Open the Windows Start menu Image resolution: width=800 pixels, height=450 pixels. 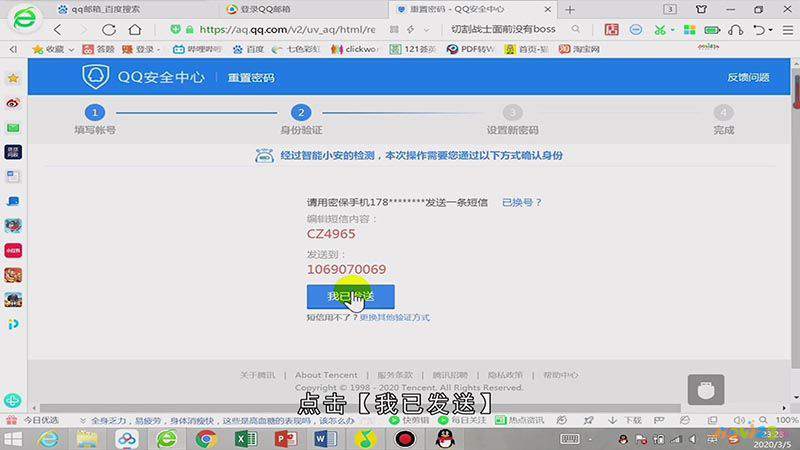click(x=13, y=439)
